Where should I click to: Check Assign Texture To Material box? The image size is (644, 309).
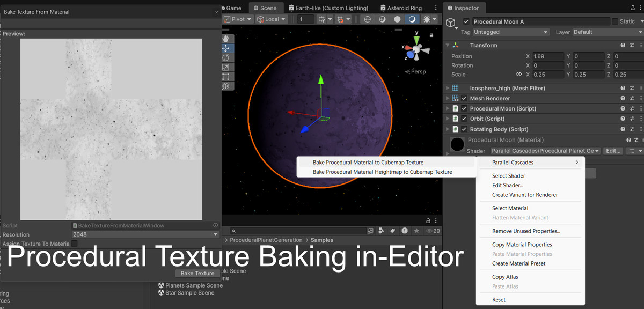[75, 244]
